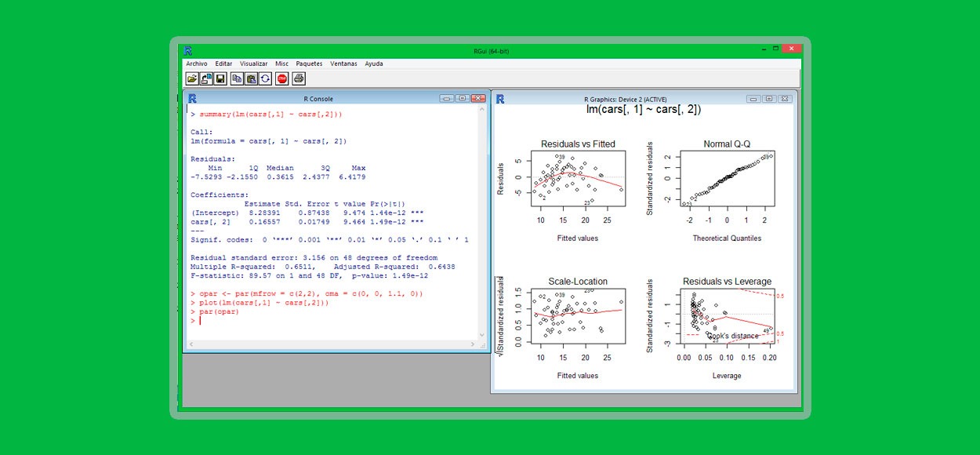The image size is (980, 455).
Task: Click the R Graphics: Device 2 title bar
Action: [625, 99]
